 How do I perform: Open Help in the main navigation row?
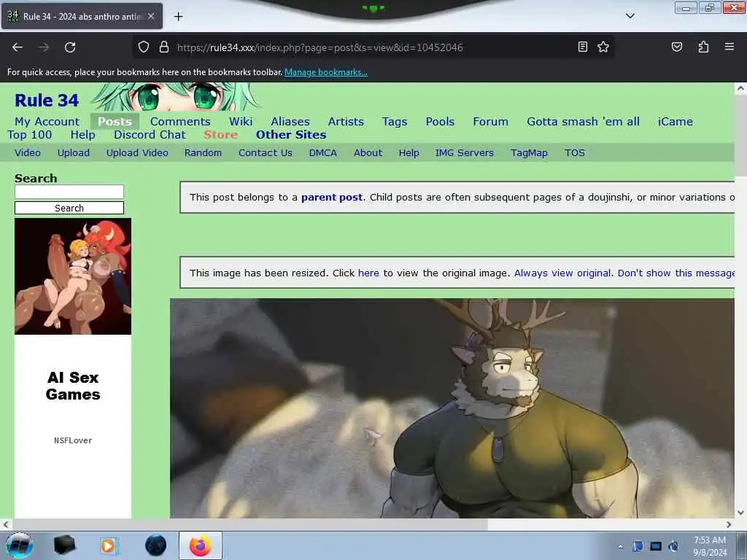[x=83, y=135]
